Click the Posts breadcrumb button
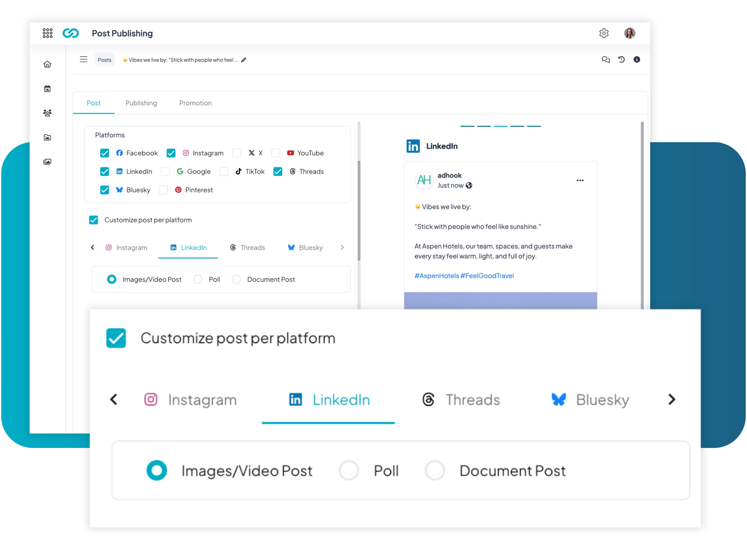The width and height of the screenshot is (747, 560). 105,60
